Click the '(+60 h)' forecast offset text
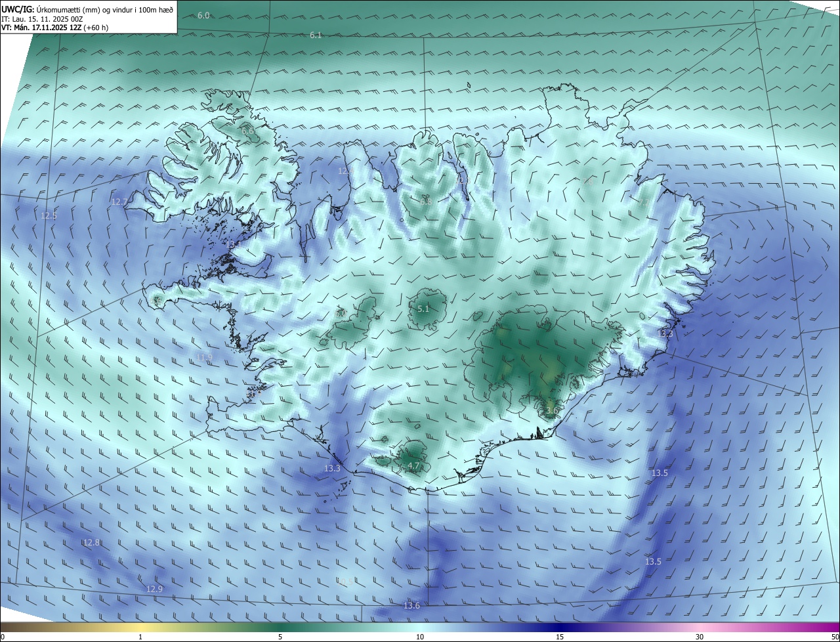The image size is (840, 642). pos(96,28)
